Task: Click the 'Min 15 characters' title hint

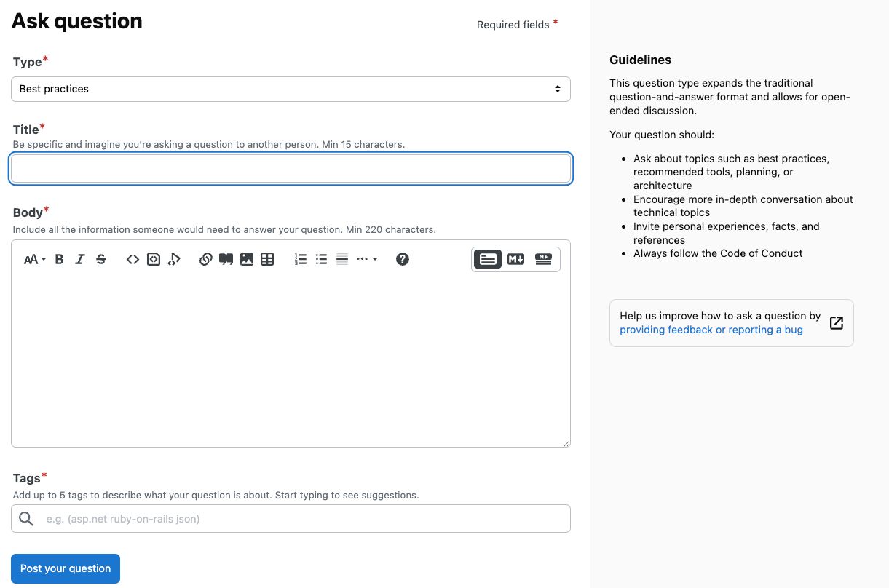Action: click(362, 144)
